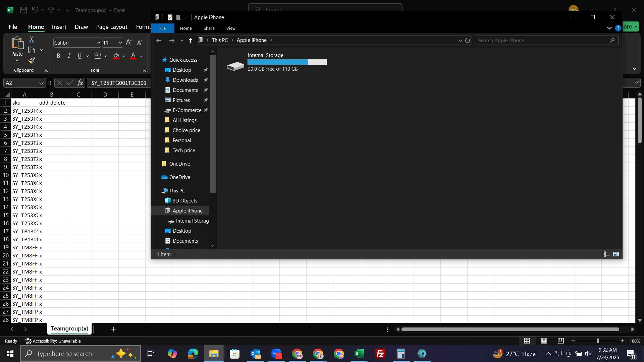Click the Undo icon in Excel
The height and width of the screenshot is (362, 644).
point(35,10)
